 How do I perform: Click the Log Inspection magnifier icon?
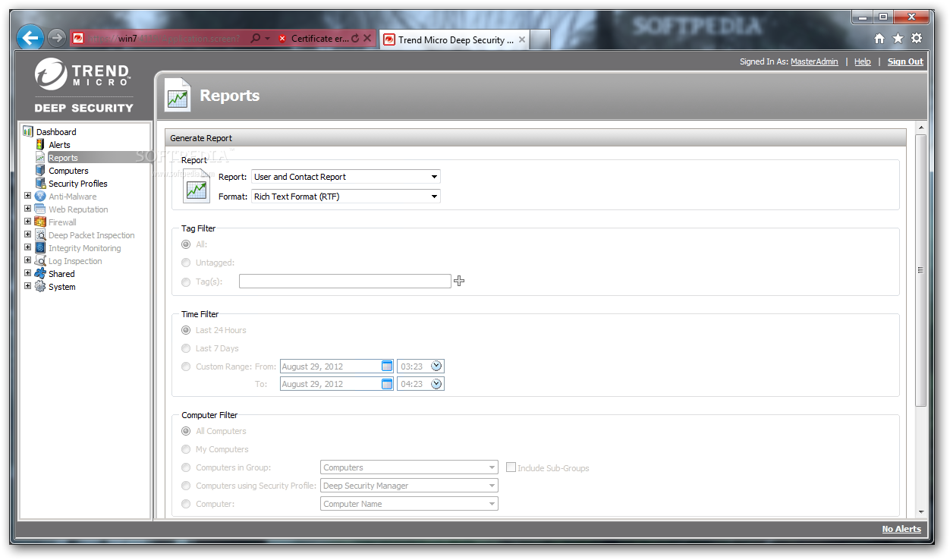click(x=40, y=260)
